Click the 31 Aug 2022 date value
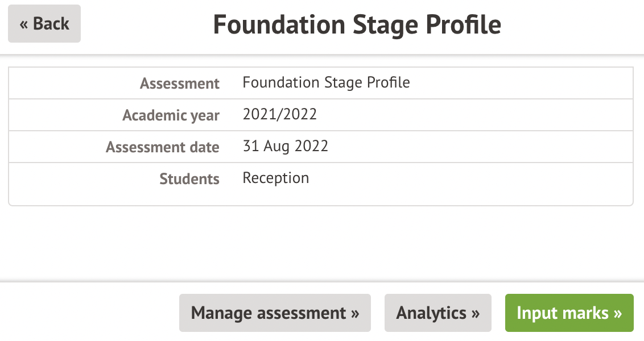 coord(285,146)
